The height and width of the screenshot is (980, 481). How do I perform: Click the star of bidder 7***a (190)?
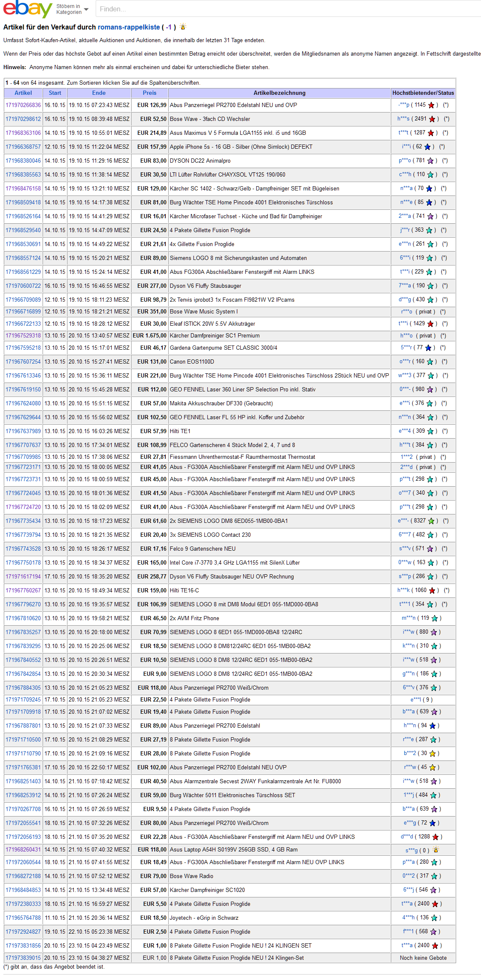click(x=430, y=286)
